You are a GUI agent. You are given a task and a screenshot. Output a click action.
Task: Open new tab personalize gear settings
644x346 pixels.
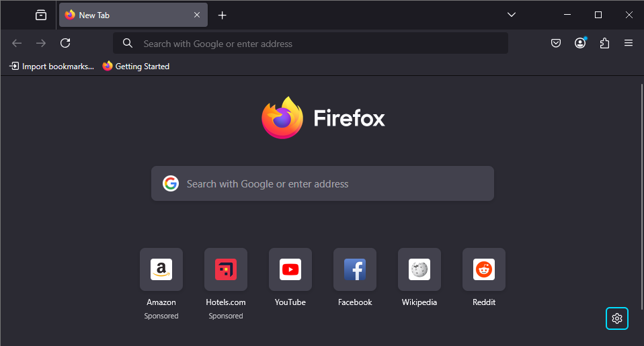tap(617, 318)
